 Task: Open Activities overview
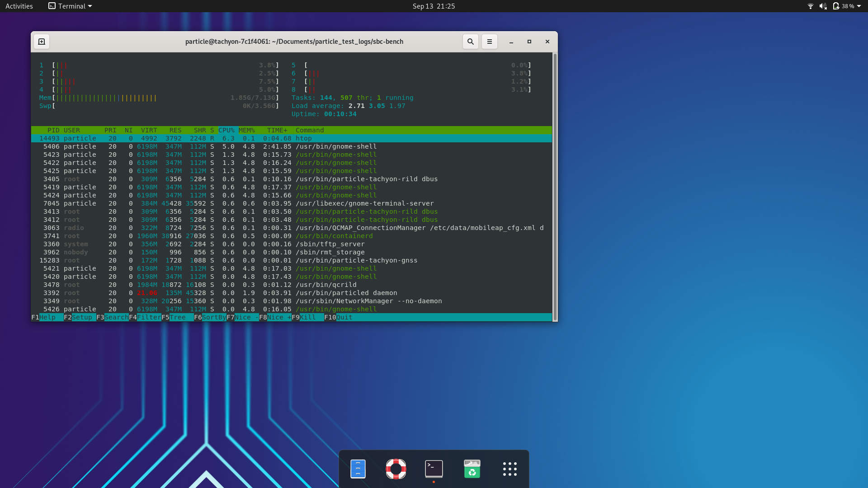19,6
